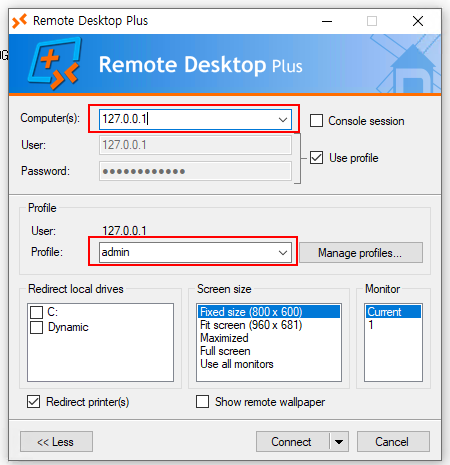The width and height of the screenshot is (450, 465).
Task: Open the Profile dropdown showing admin
Action: click(283, 253)
